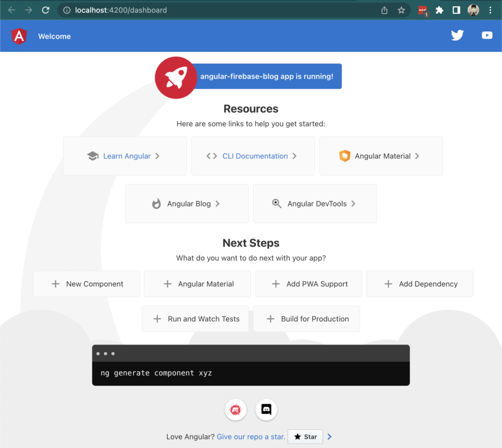Open the Give our repo a star link
This screenshot has width=502, height=448.
251,436
